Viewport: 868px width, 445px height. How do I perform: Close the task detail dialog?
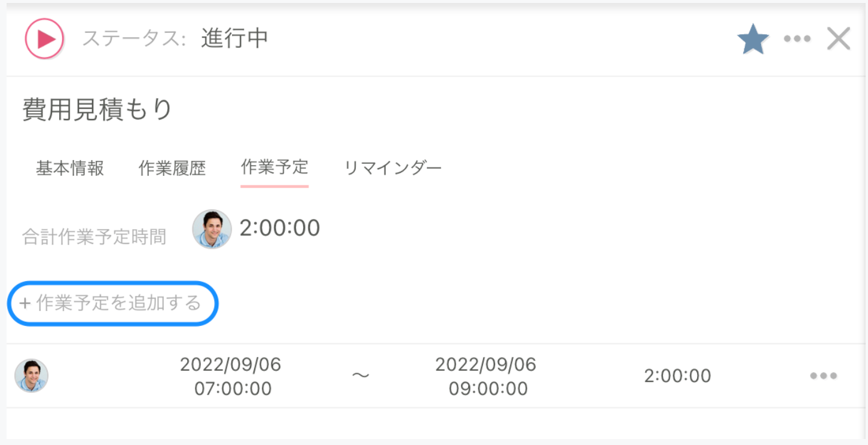pos(839,38)
